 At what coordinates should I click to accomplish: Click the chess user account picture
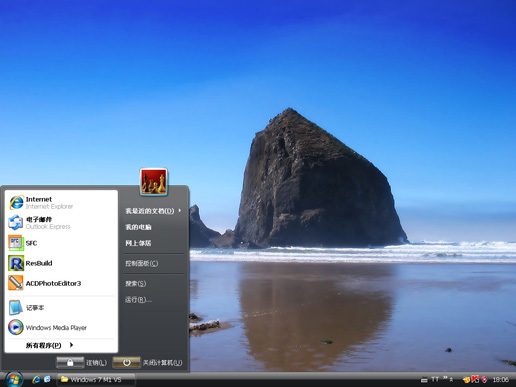tap(153, 181)
